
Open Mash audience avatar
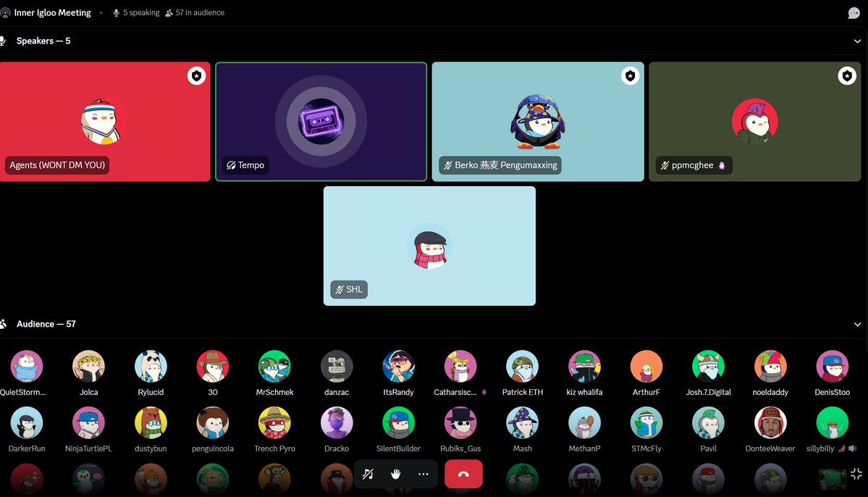click(523, 423)
